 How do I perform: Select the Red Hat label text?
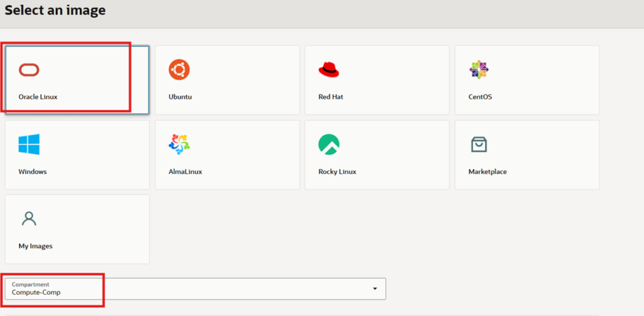331,97
